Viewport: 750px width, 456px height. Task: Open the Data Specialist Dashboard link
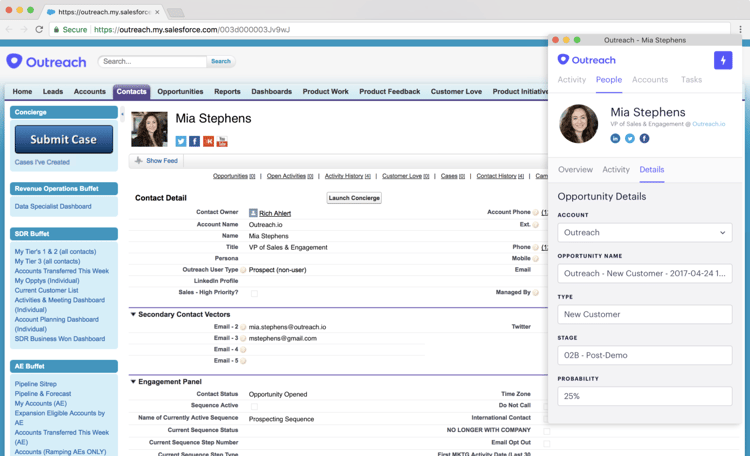(53, 206)
